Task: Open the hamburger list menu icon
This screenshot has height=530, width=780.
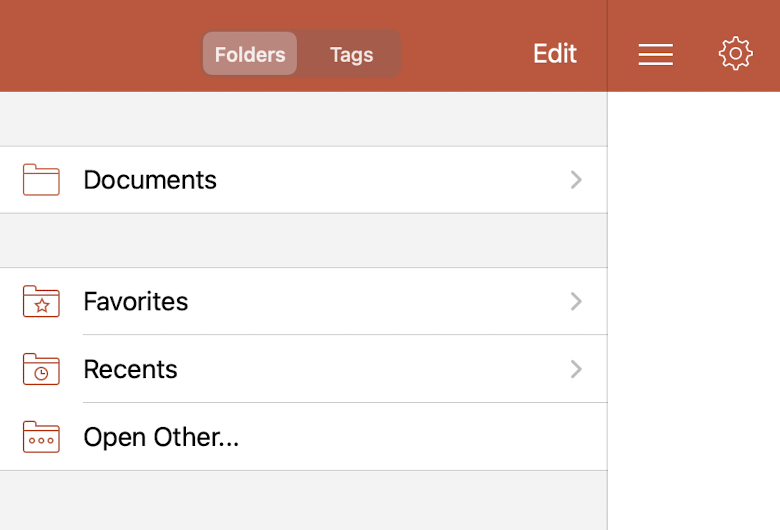Action: pos(655,54)
